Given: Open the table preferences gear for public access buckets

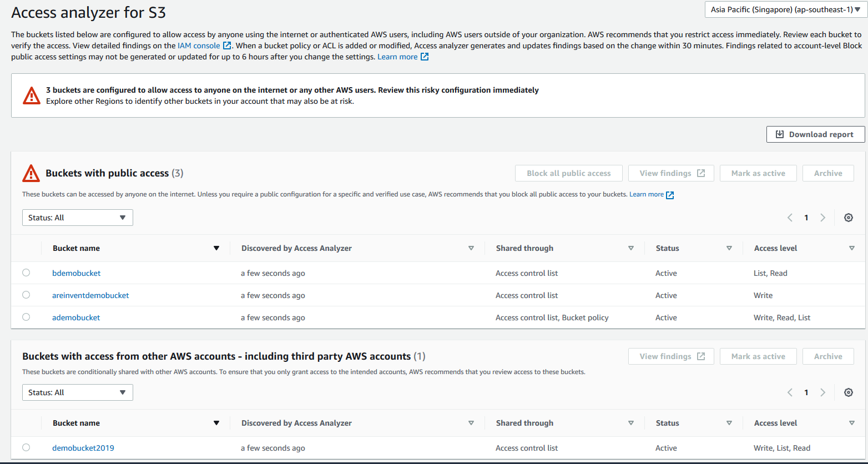Looking at the screenshot, I should coord(848,217).
